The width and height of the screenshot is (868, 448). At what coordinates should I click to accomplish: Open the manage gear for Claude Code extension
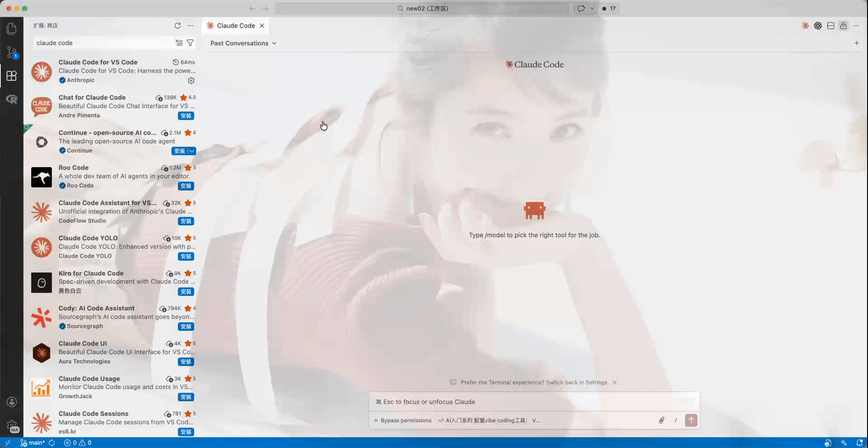(191, 81)
